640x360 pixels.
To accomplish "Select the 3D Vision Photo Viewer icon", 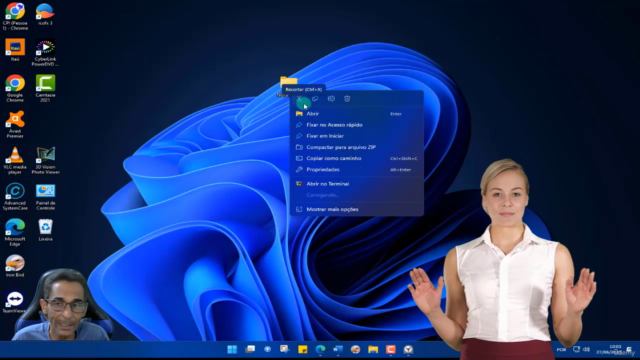I will pos(45,160).
